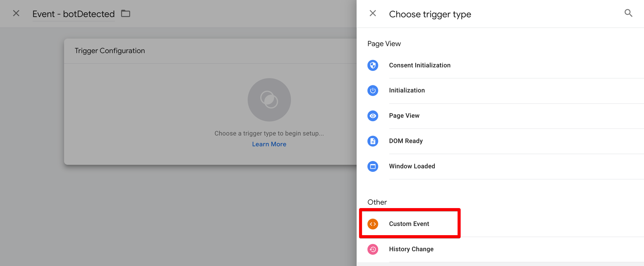Viewport: 644px width, 266px height.
Task: Select Consent Initialization trigger type
Action: click(x=500, y=65)
